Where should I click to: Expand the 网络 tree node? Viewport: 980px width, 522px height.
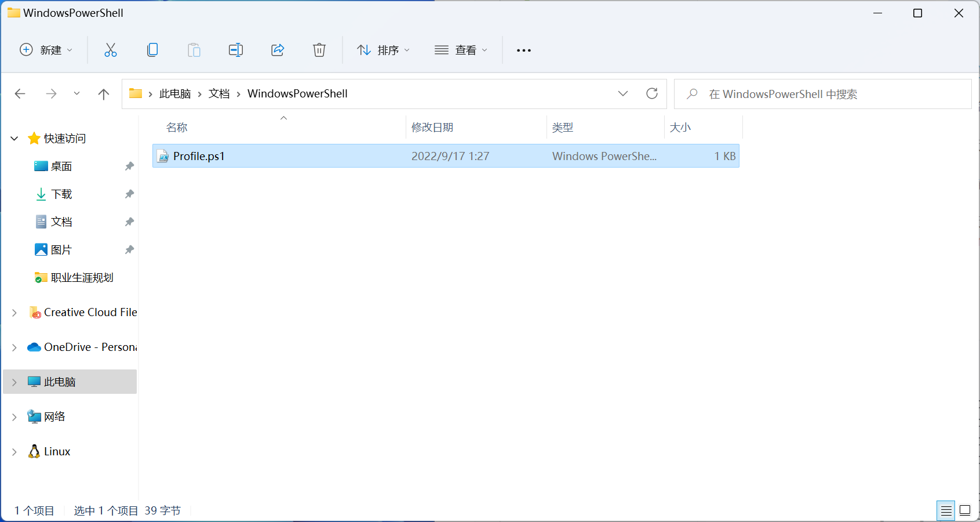[14, 417]
